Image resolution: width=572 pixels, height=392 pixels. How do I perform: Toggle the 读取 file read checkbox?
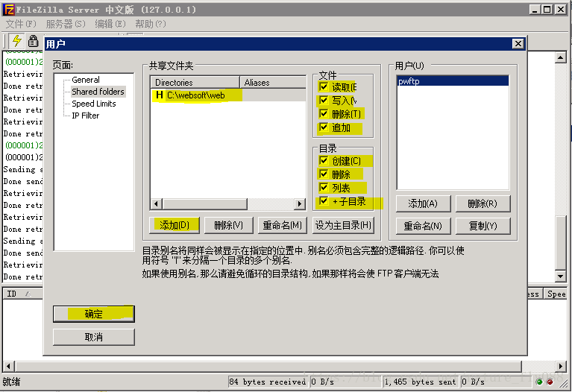[324, 86]
